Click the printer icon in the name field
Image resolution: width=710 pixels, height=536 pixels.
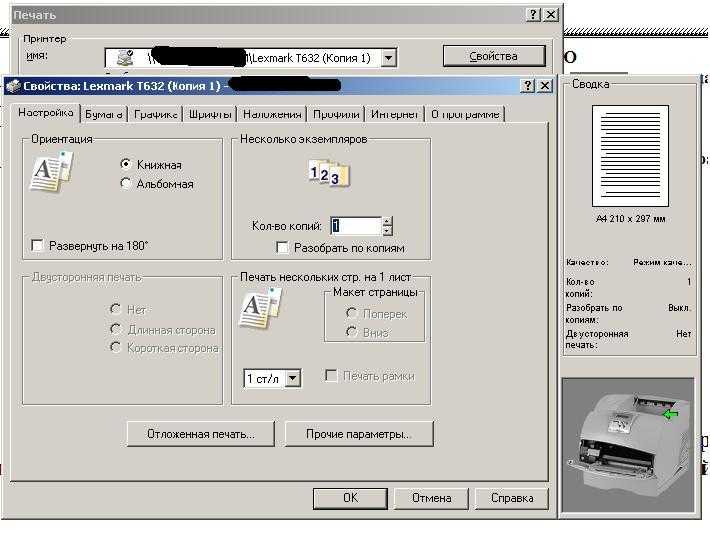(125, 57)
